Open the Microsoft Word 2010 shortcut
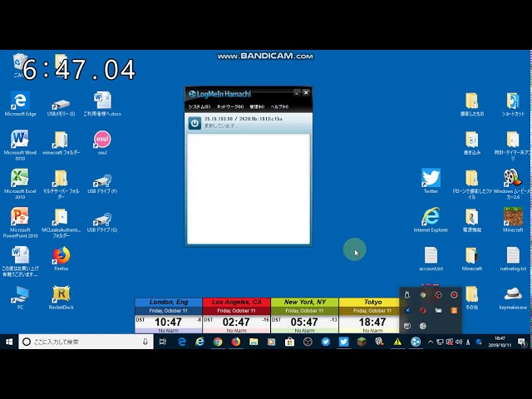This screenshot has height=399, width=532. coord(20,145)
